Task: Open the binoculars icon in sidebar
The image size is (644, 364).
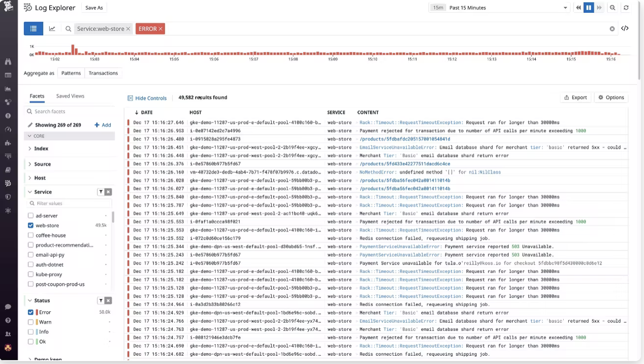Action: click(8, 62)
